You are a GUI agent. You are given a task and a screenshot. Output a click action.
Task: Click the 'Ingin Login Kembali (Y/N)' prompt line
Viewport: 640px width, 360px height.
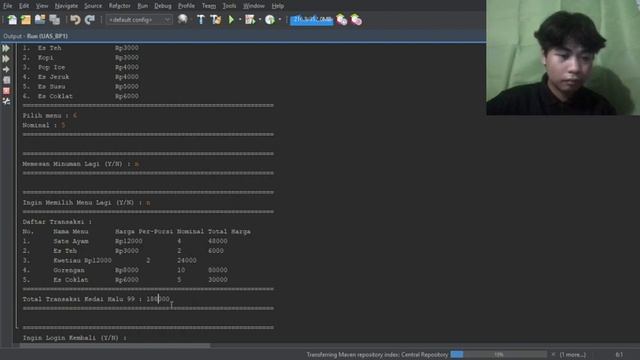74,338
